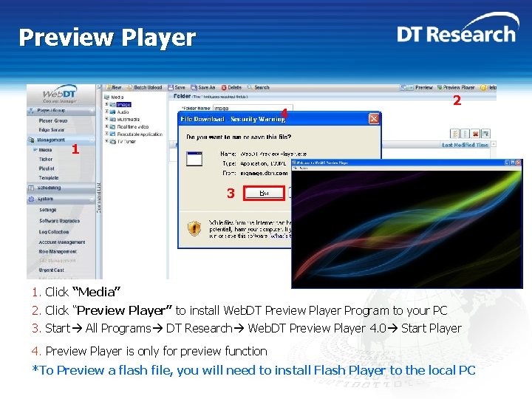The height and width of the screenshot is (399, 532).
Task: Open Log Collection in sidebar
Action: tap(54, 232)
